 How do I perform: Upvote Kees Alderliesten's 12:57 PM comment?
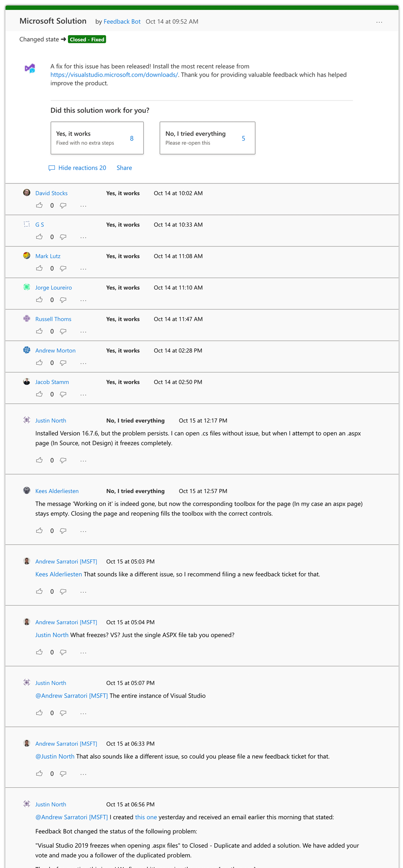[39, 530]
